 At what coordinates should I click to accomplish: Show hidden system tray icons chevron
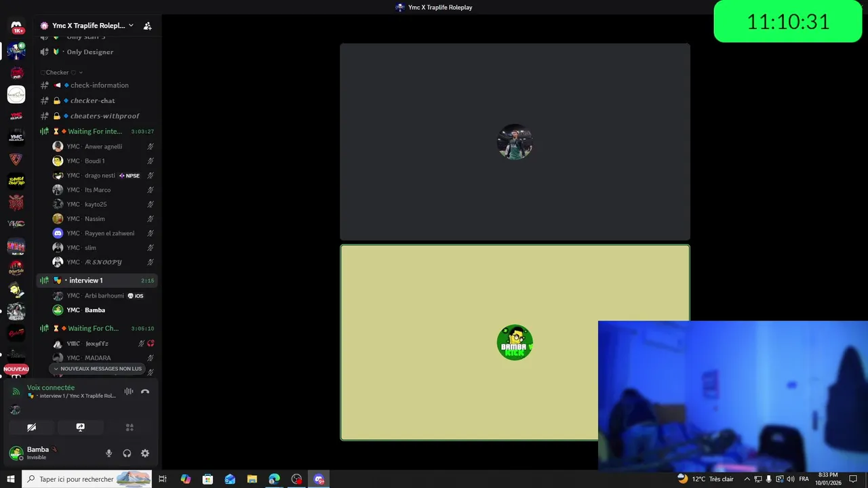pos(747,479)
